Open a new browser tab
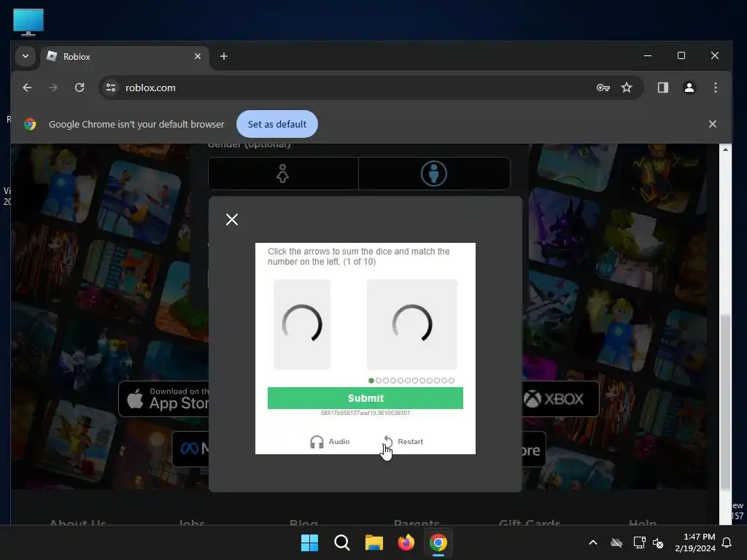This screenshot has width=747, height=560. point(223,56)
